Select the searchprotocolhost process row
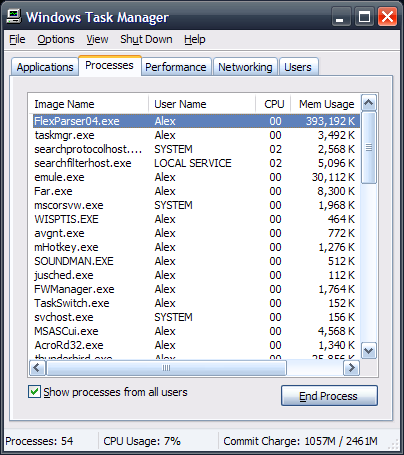The width and height of the screenshot is (404, 455). [x=196, y=149]
